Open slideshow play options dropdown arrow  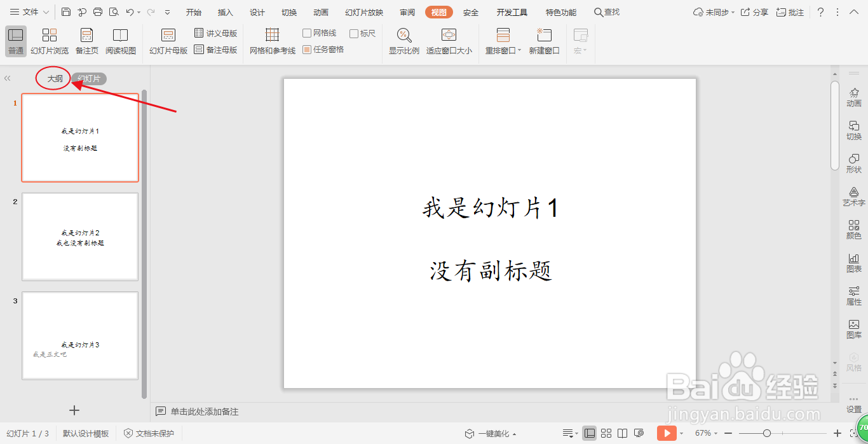[x=681, y=433]
